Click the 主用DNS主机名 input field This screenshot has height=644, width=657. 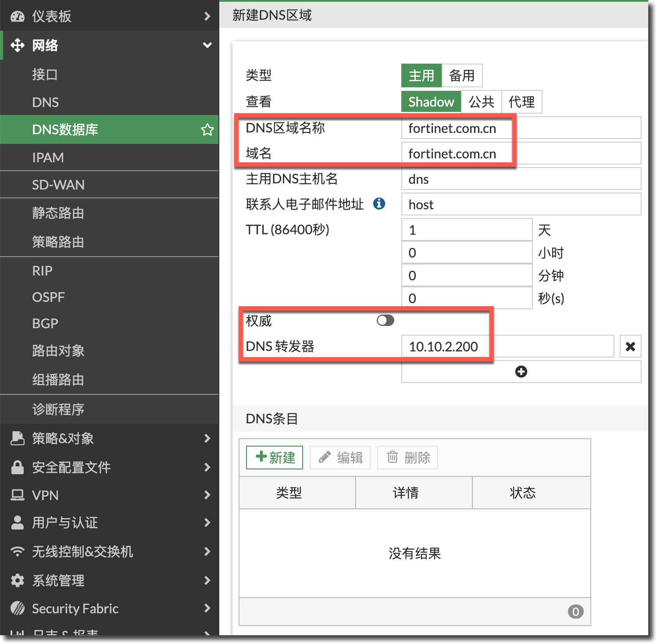[521, 179]
